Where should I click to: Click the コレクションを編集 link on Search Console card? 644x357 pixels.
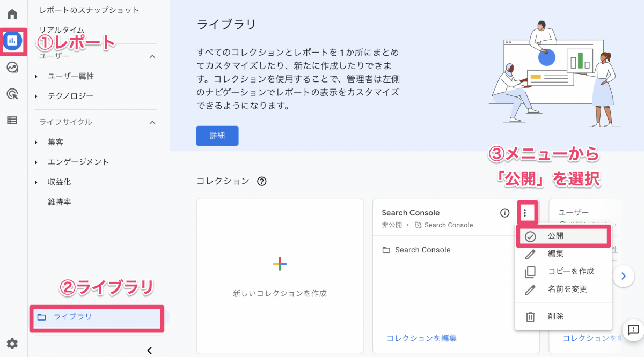pos(421,338)
